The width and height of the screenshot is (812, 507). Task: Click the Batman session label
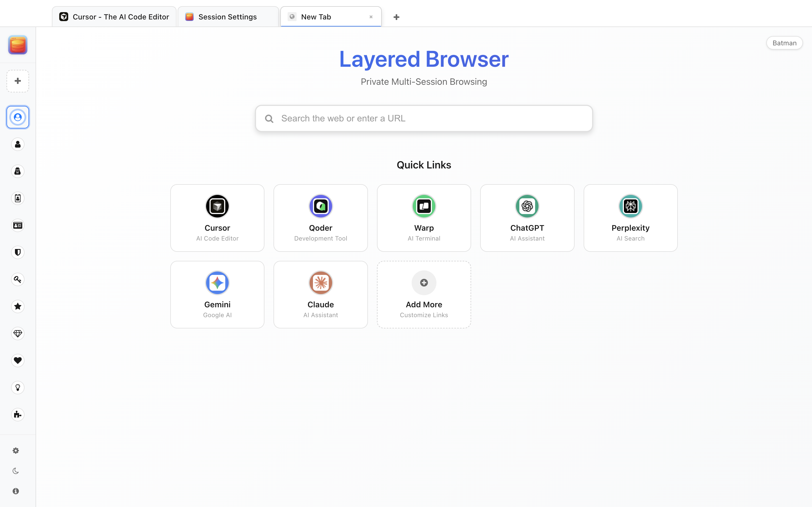pyautogui.click(x=784, y=43)
